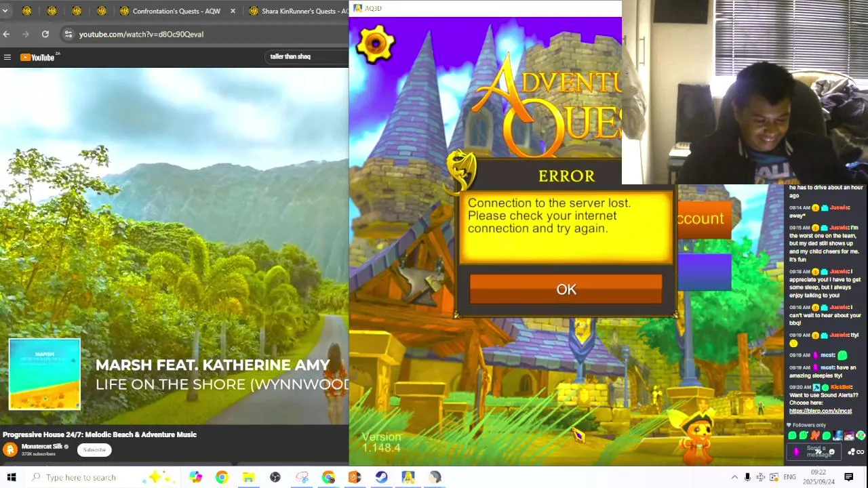The image size is (868, 488).
Task: Click the YouTube logo
Action: (x=38, y=57)
